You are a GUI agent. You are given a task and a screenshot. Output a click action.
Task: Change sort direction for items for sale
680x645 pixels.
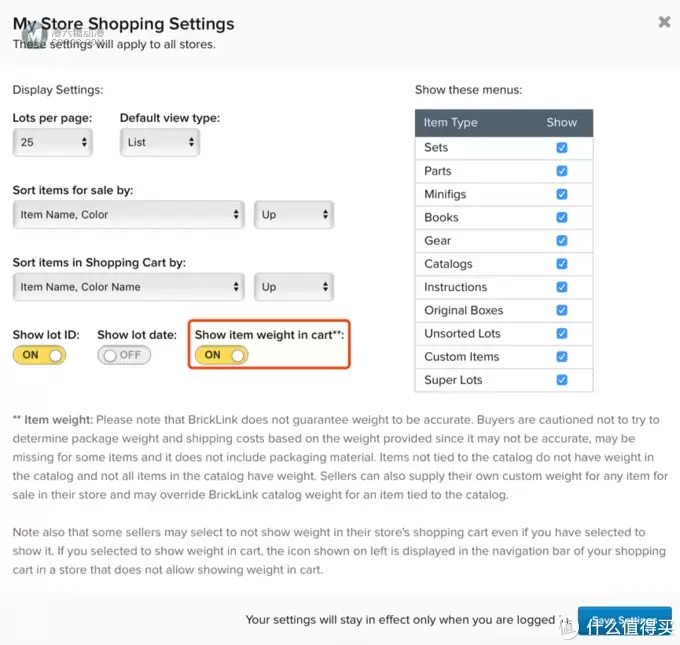[294, 215]
